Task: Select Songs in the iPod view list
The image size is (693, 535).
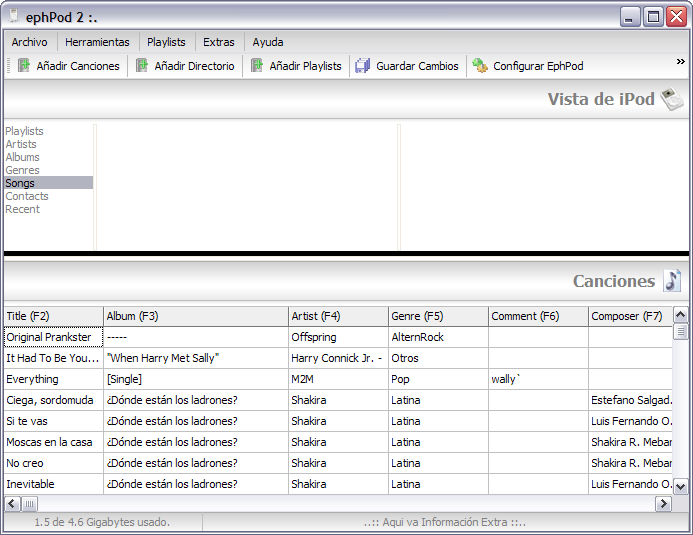Action: click(49, 183)
